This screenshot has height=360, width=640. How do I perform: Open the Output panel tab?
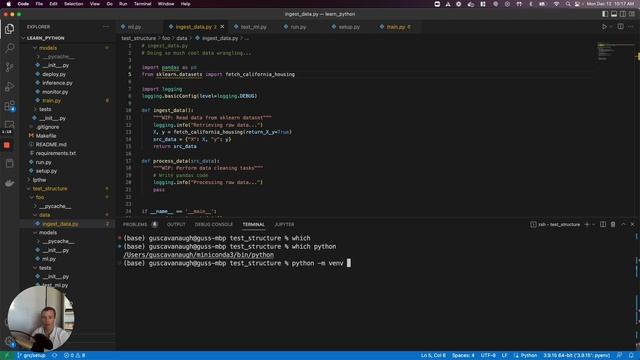pos(176,224)
